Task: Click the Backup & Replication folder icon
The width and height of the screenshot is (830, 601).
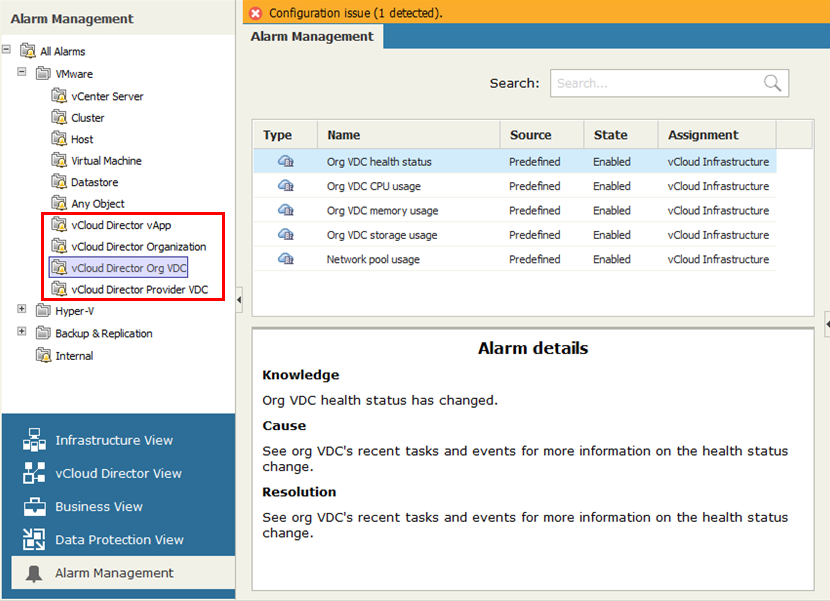Action: 43,333
